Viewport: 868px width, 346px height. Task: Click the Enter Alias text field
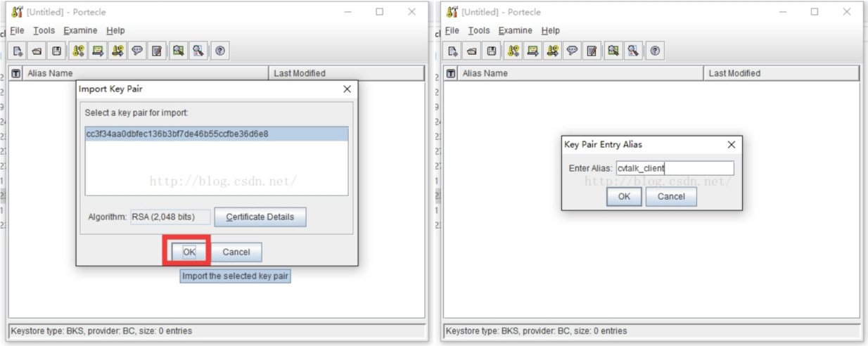click(x=675, y=168)
